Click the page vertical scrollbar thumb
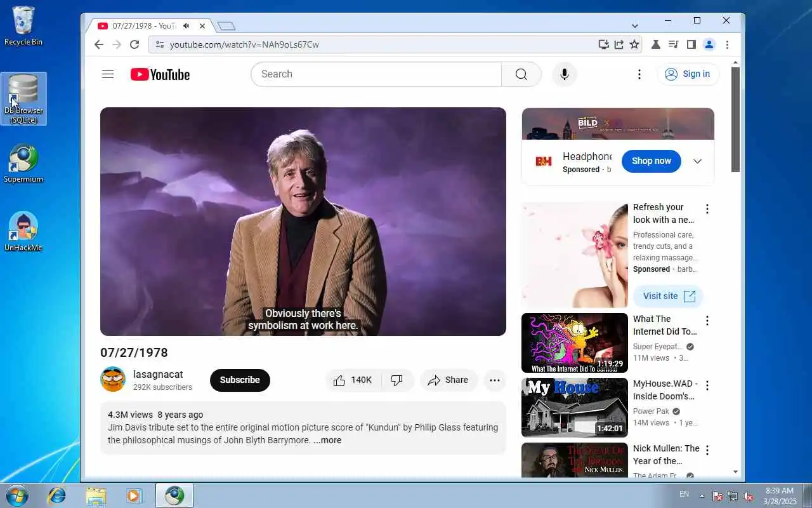The image size is (812, 508). click(735, 119)
